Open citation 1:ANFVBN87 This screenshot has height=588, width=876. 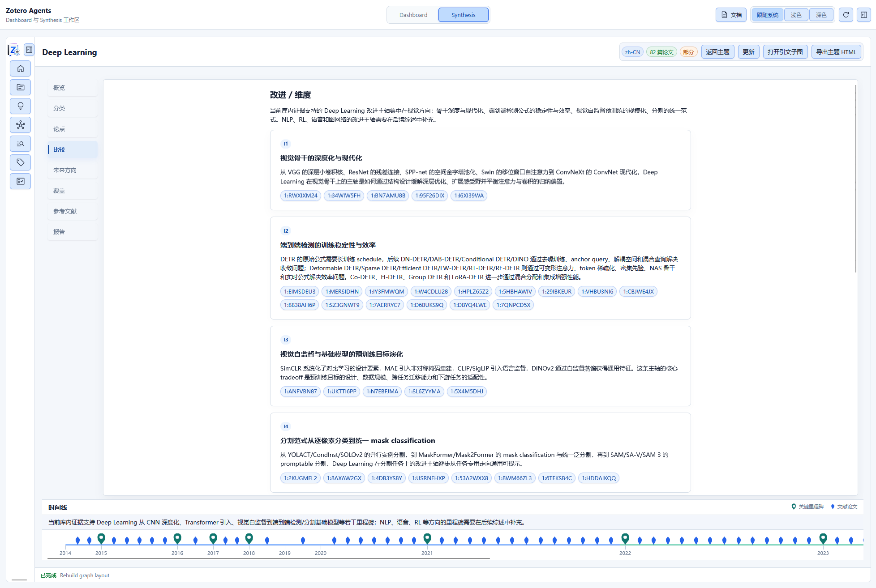point(301,391)
